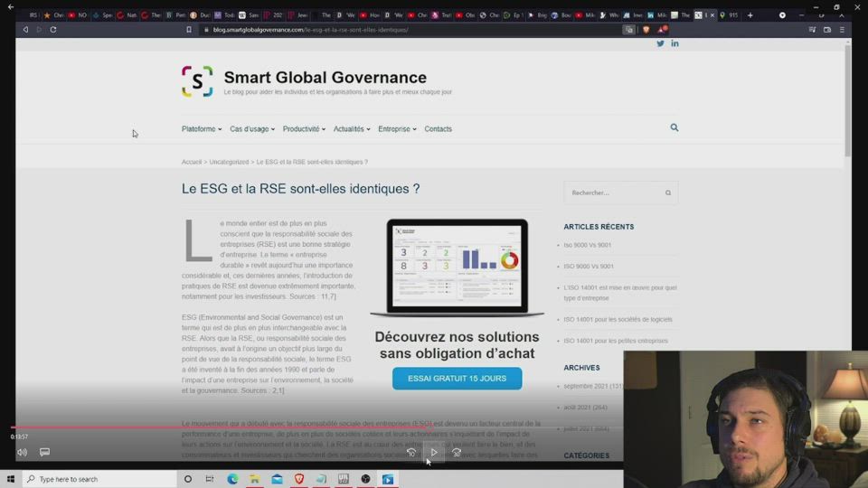Open the LinkedIn icon link
868x488 pixels.
675,43
